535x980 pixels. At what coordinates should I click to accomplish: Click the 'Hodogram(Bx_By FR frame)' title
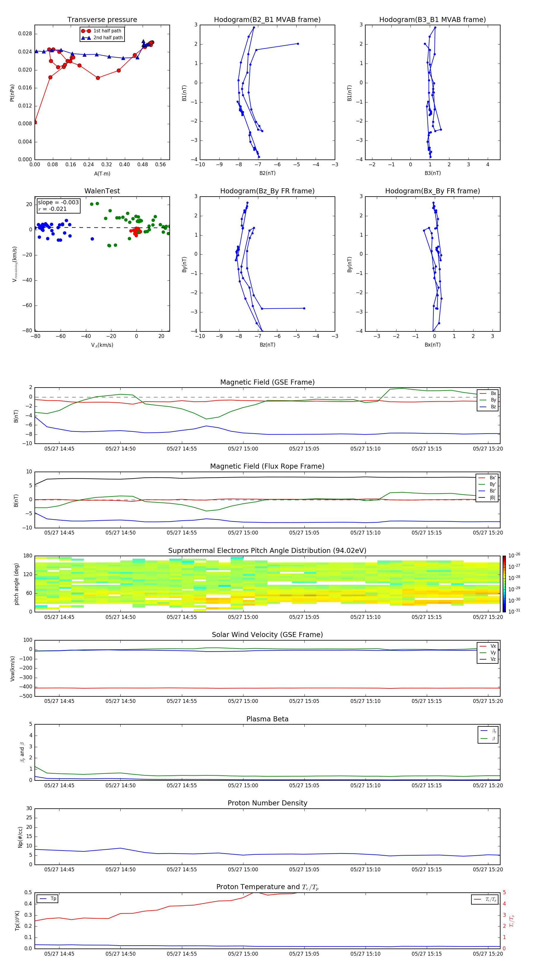click(432, 191)
